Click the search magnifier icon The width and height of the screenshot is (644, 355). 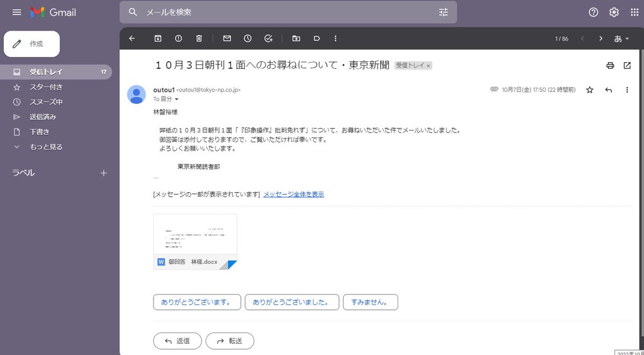tap(133, 12)
